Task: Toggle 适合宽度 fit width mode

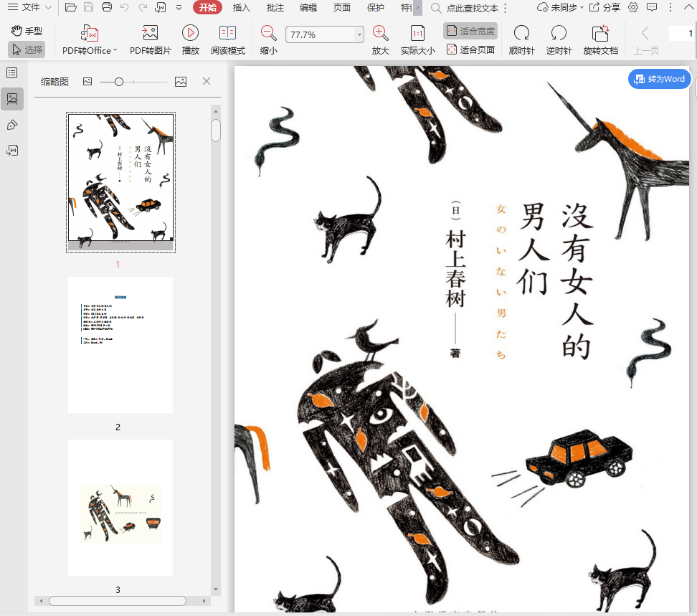Action: (x=470, y=31)
